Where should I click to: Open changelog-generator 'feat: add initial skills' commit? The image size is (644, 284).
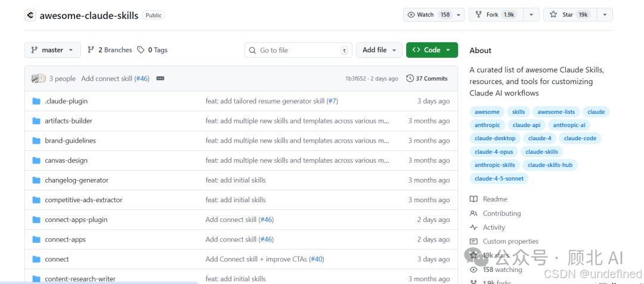tap(236, 180)
